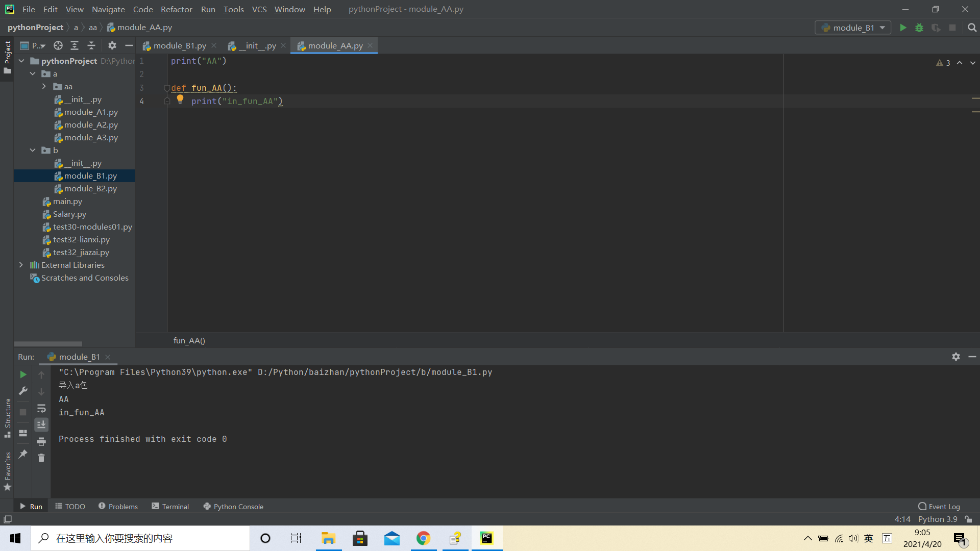Toggle the Structure side tool button
Screen dimensions: 980x551
[x=7, y=418]
